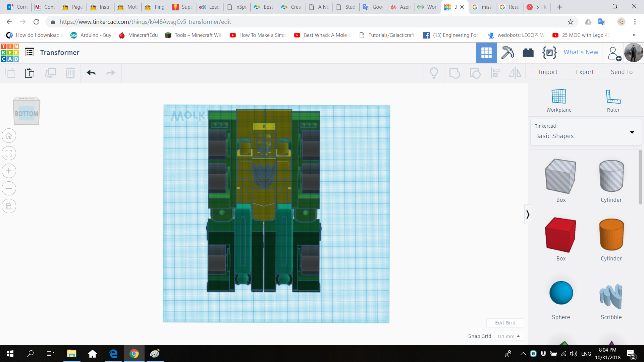Click the Ungroup icon
Image resolution: width=644 pixels, height=362 pixels.
475,73
